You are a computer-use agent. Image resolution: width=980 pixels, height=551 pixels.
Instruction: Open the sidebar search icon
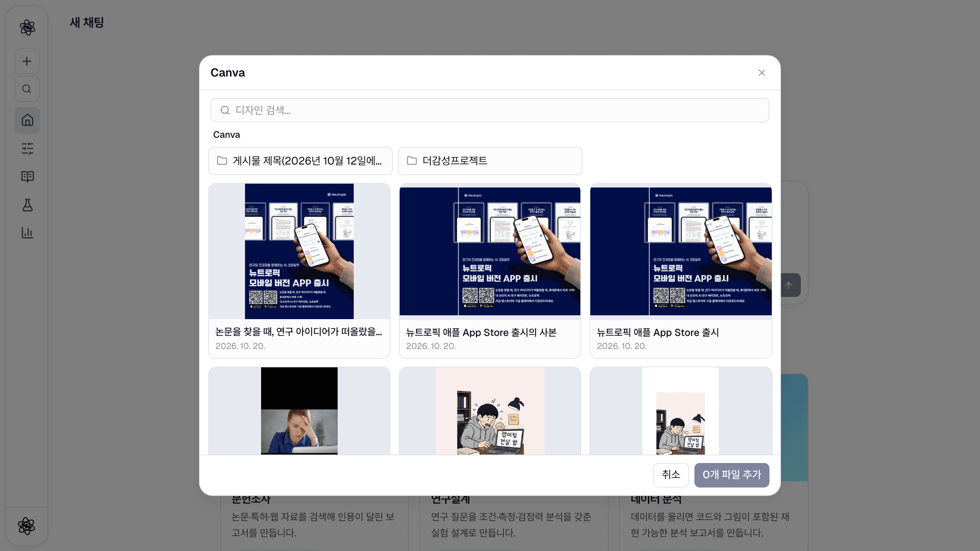(x=27, y=89)
